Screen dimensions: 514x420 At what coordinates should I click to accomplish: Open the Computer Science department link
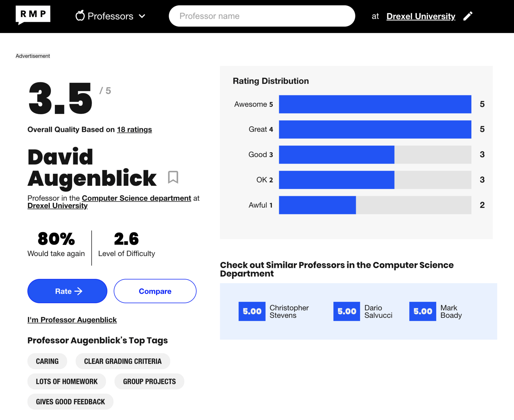coord(136,198)
